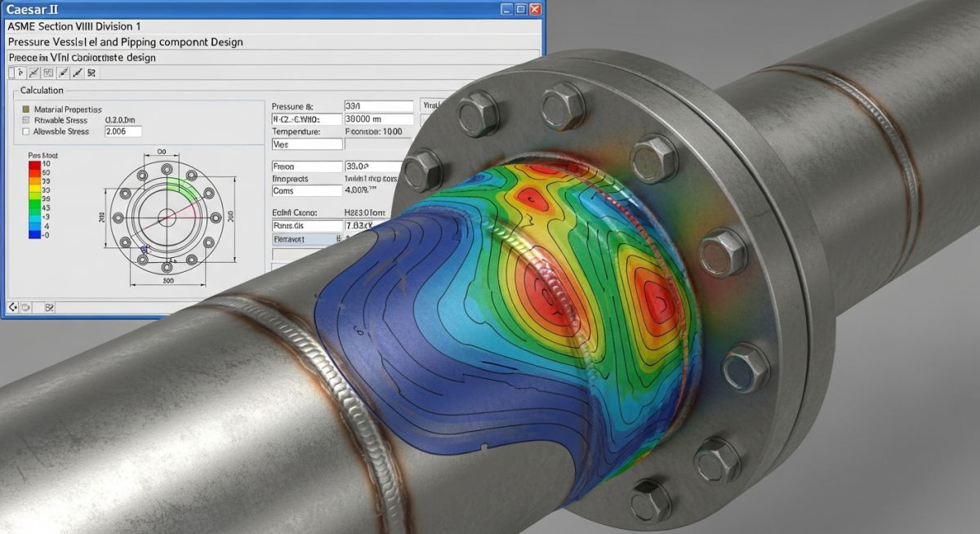980x534 pixels.
Task: Click the 500 dimension under the diagram
Action: click(169, 279)
